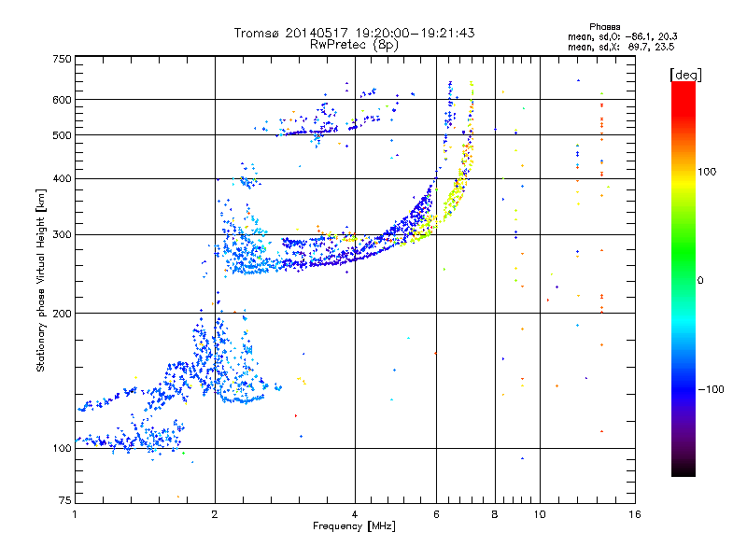Click the 'mean, sd,X: 89.7, 23.5' text
747x560 pixels.
click(621, 47)
